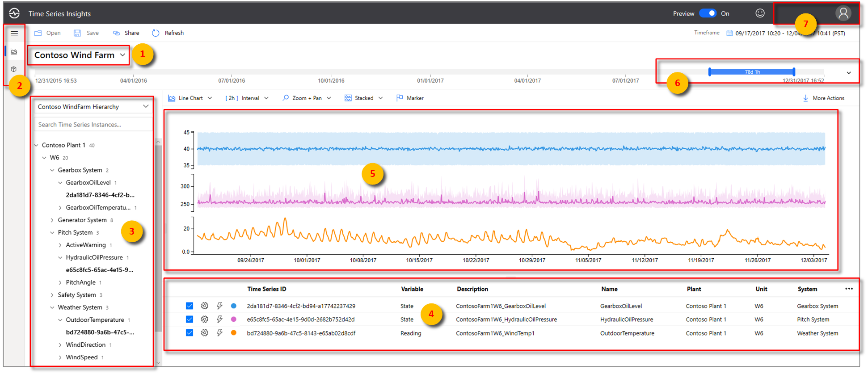Open settings gear for GearboxOilLevel row
The height and width of the screenshot is (374, 868).
205,306
